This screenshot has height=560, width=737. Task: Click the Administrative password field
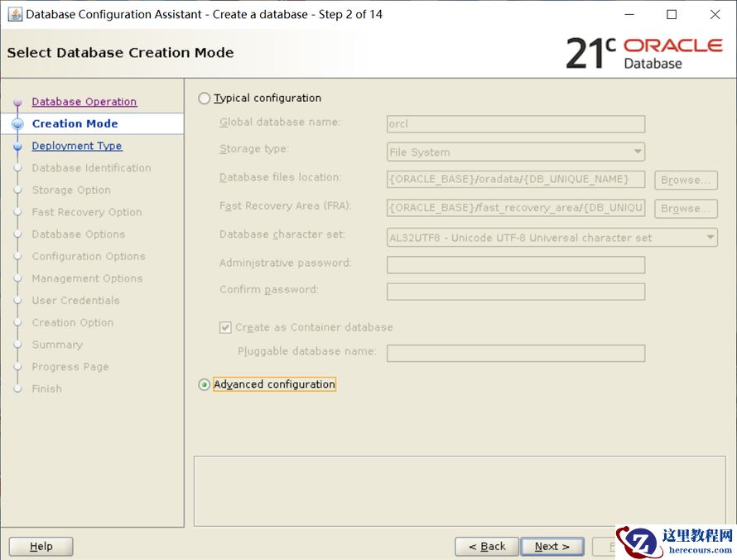516,265
